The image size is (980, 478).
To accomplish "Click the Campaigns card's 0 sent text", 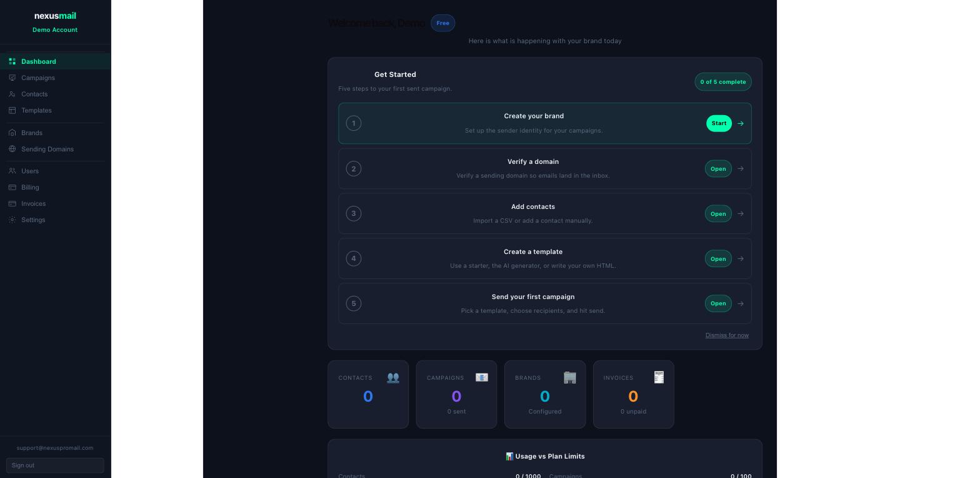I will pos(456,412).
